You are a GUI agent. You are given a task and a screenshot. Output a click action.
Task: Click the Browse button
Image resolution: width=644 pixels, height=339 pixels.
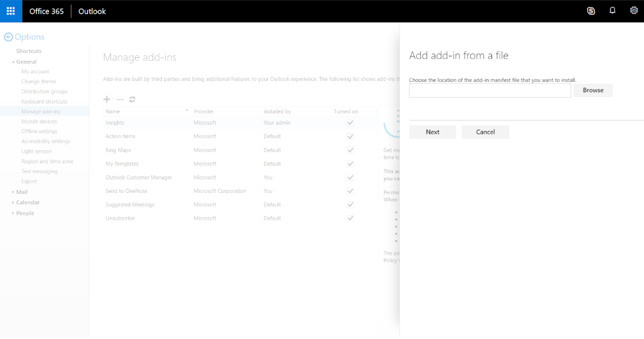pos(593,90)
